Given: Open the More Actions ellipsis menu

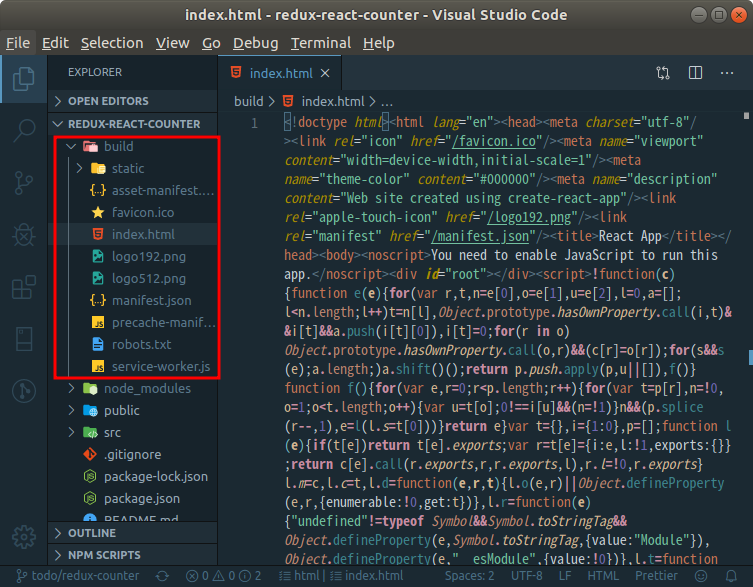Looking at the screenshot, I should (727, 73).
